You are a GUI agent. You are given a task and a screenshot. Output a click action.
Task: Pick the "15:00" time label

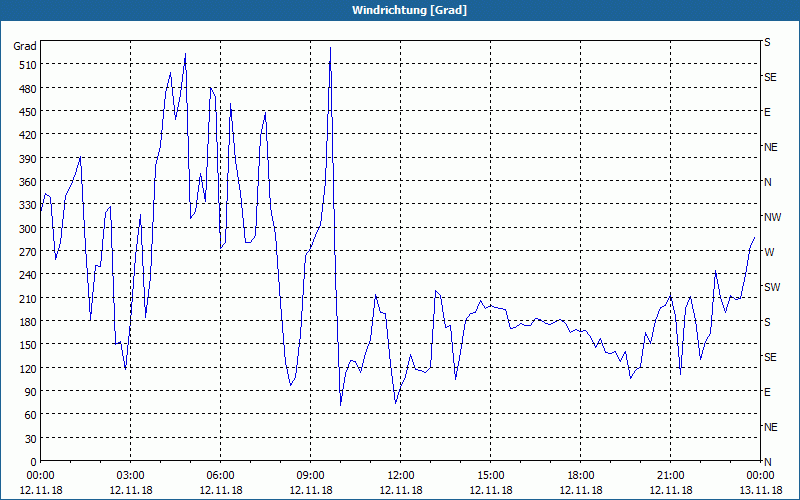491,476
